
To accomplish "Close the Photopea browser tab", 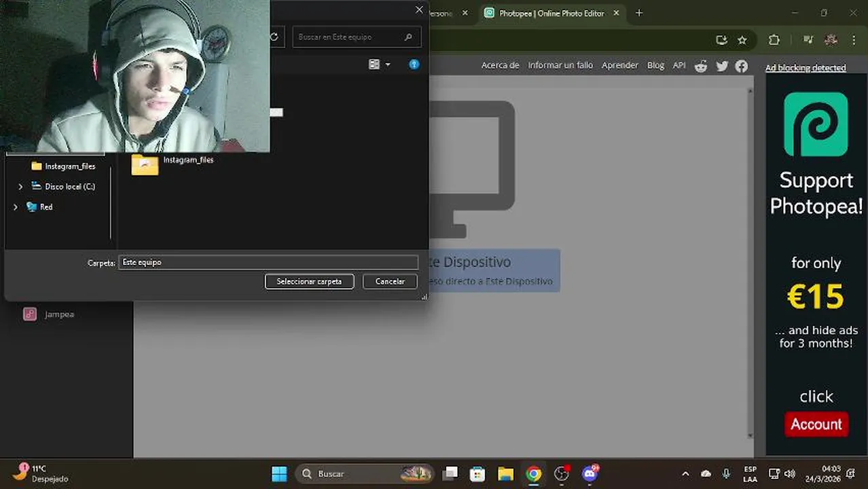I will coord(616,13).
